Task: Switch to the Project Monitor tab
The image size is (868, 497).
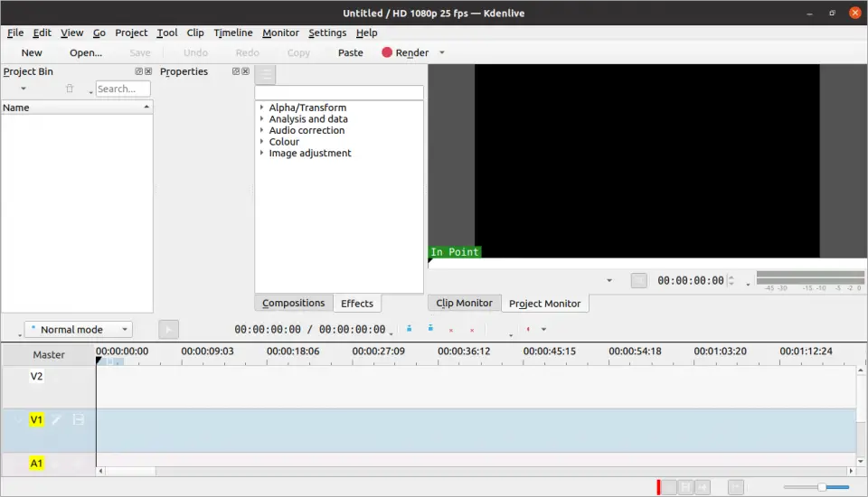Action: coord(544,304)
